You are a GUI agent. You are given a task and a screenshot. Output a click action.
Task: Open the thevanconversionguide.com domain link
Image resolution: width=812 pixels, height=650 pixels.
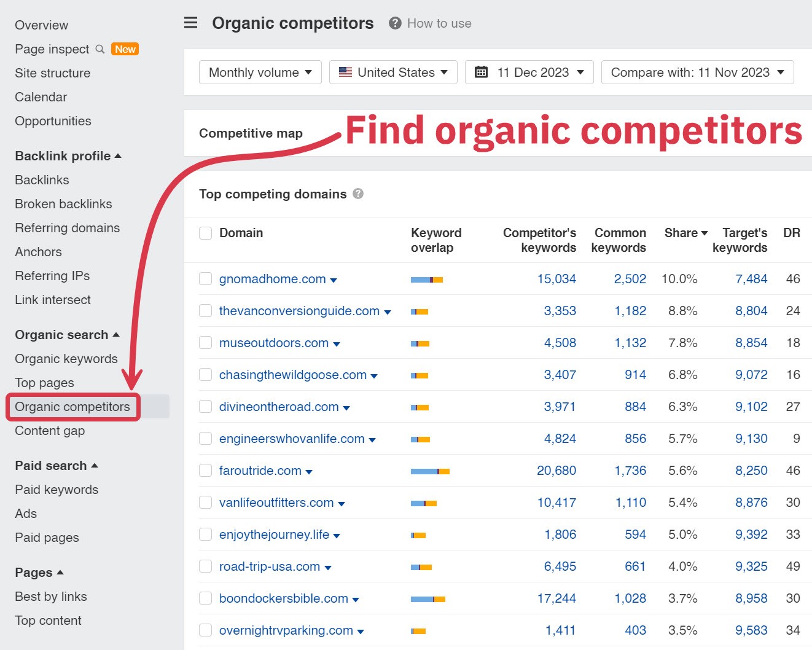pyautogui.click(x=299, y=311)
